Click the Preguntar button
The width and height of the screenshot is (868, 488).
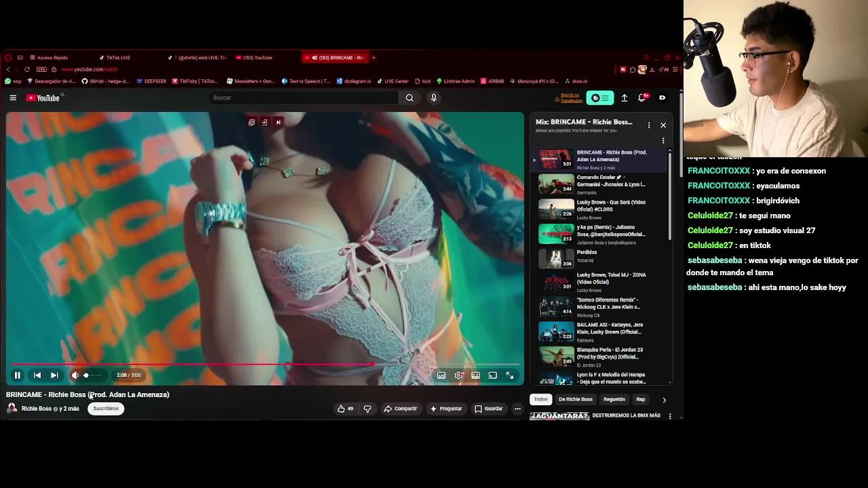click(446, 409)
